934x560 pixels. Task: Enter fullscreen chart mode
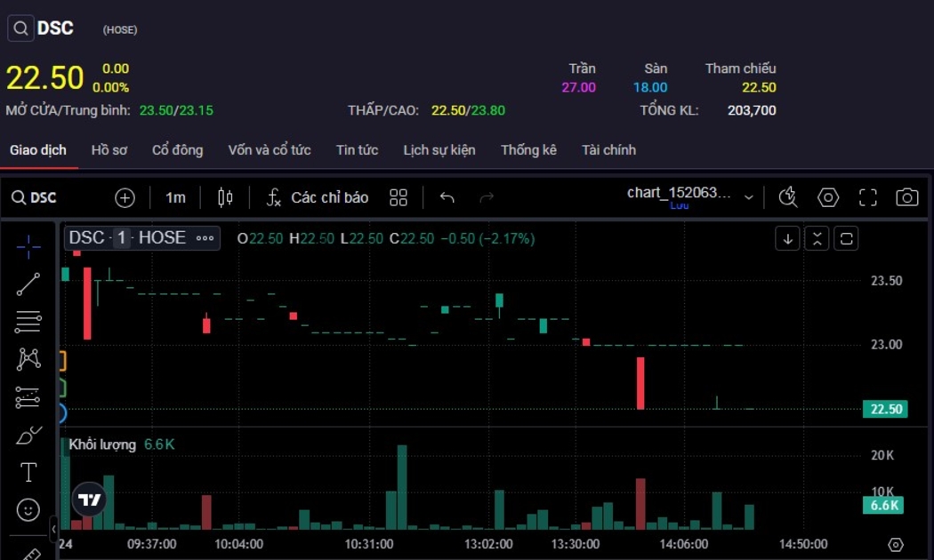(867, 197)
